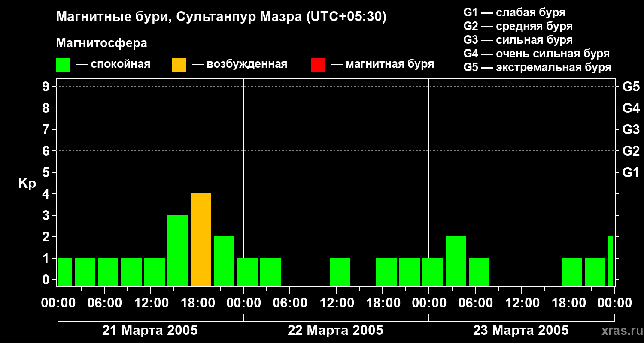Screen dimensions: 644x343
Task: Click the G4 label on the right scale
Action: 631,108
